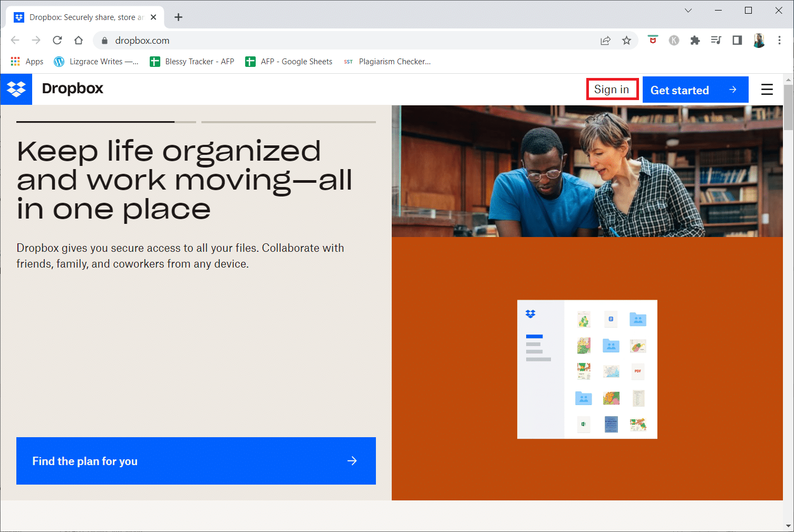Open the Apps bookmark shortcut
794x532 pixels.
(x=27, y=62)
